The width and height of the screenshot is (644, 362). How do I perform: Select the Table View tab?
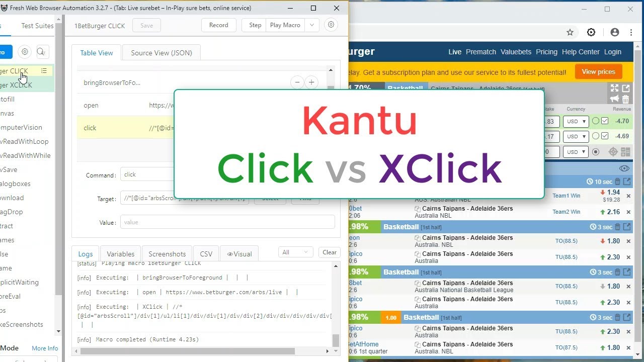pyautogui.click(x=97, y=53)
